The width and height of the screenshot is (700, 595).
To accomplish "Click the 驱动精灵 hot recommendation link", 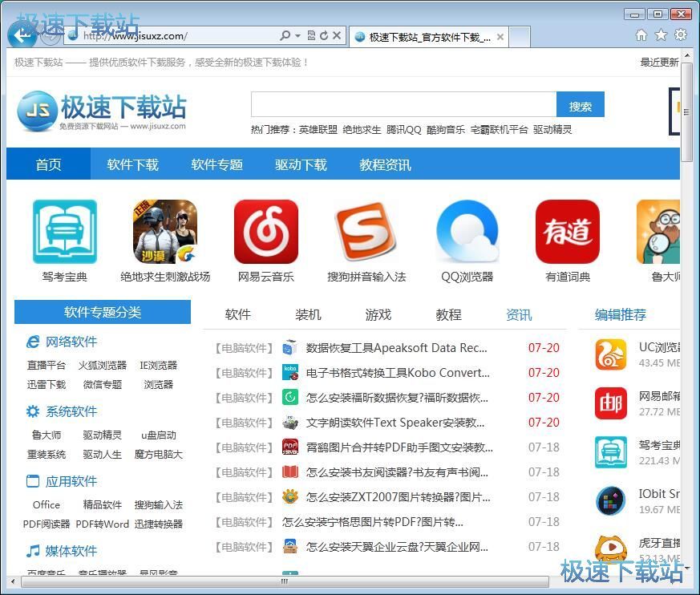I will tap(552, 129).
